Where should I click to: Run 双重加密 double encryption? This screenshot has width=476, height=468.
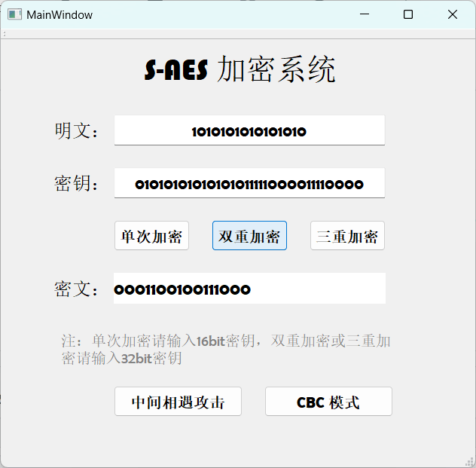tap(249, 236)
